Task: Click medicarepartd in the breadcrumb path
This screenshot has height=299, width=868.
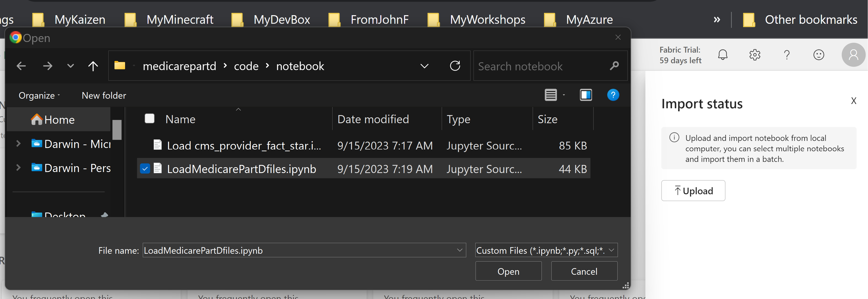Action: coord(179,66)
